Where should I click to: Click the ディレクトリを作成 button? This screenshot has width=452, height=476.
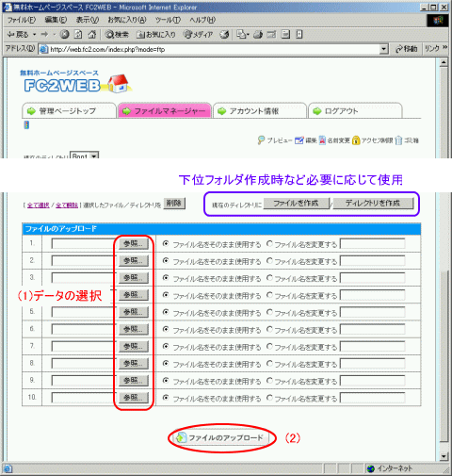pyautogui.click(x=373, y=204)
